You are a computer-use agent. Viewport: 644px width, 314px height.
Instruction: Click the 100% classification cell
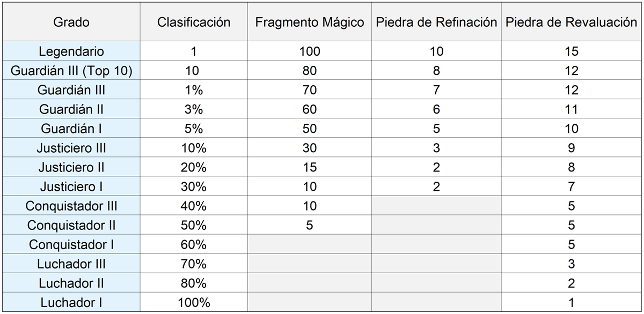click(x=194, y=302)
